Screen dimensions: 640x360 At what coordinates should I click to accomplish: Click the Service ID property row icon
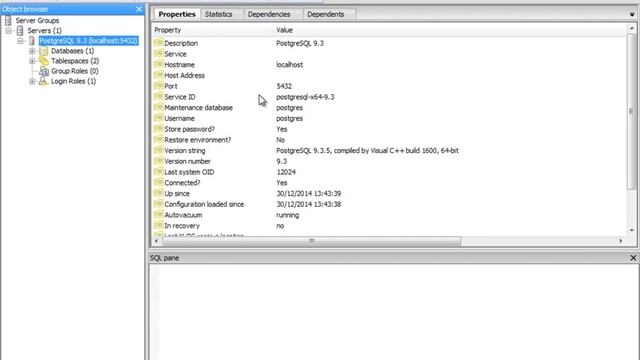158,97
